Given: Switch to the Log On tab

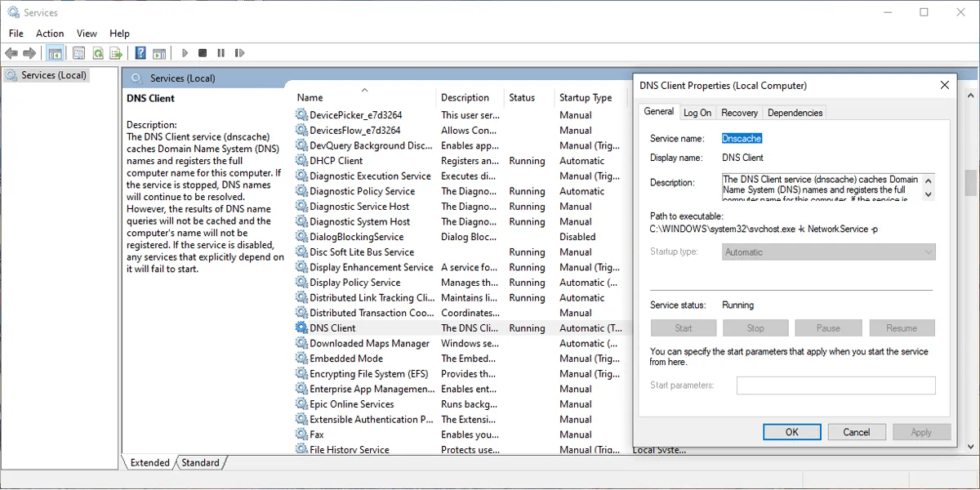Looking at the screenshot, I should [x=697, y=112].
